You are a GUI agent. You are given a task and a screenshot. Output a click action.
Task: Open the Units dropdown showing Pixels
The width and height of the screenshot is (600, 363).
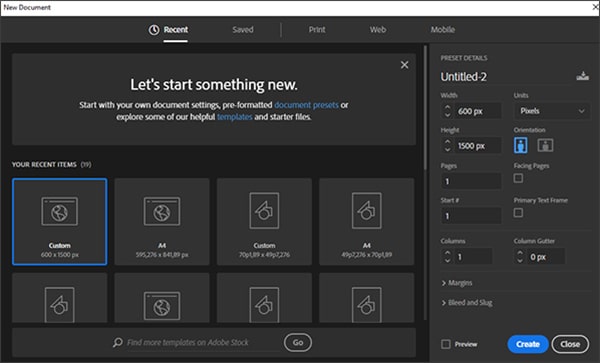[551, 111]
